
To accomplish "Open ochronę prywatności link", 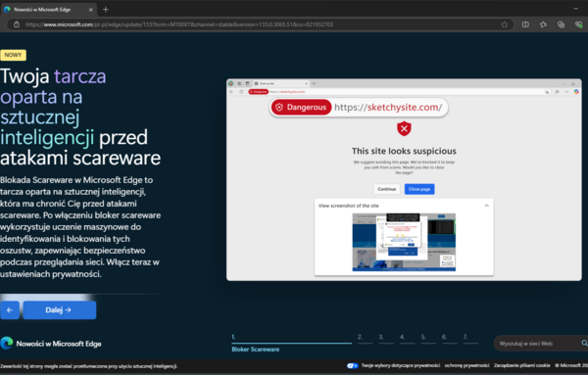I will pos(466,365).
